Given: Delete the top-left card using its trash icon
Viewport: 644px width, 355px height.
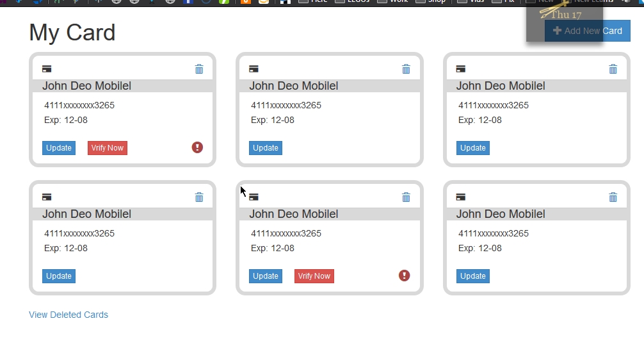Looking at the screenshot, I should [x=199, y=69].
